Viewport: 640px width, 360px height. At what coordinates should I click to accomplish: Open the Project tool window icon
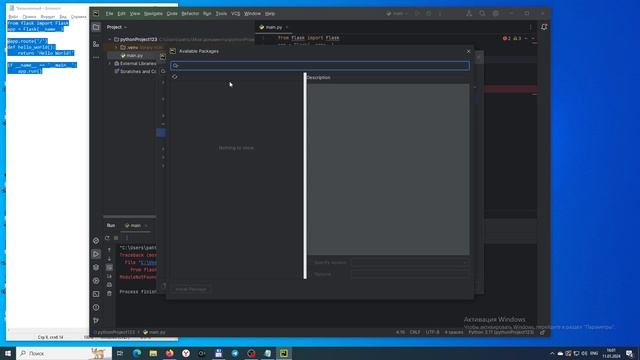click(96, 27)
